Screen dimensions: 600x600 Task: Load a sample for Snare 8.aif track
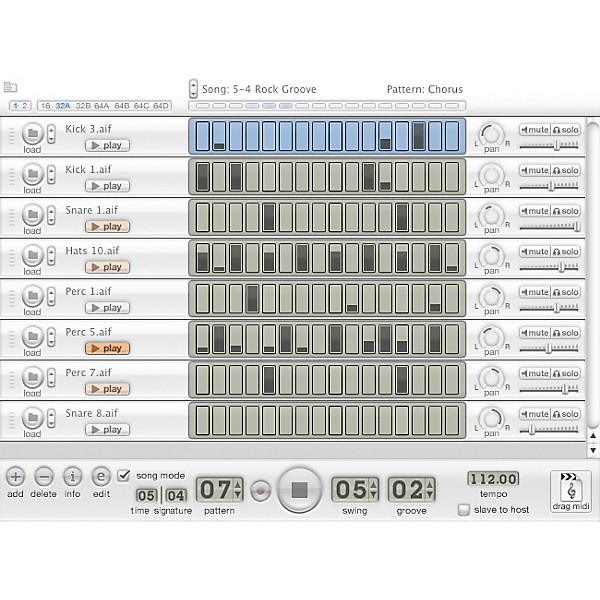click(33, 417)
